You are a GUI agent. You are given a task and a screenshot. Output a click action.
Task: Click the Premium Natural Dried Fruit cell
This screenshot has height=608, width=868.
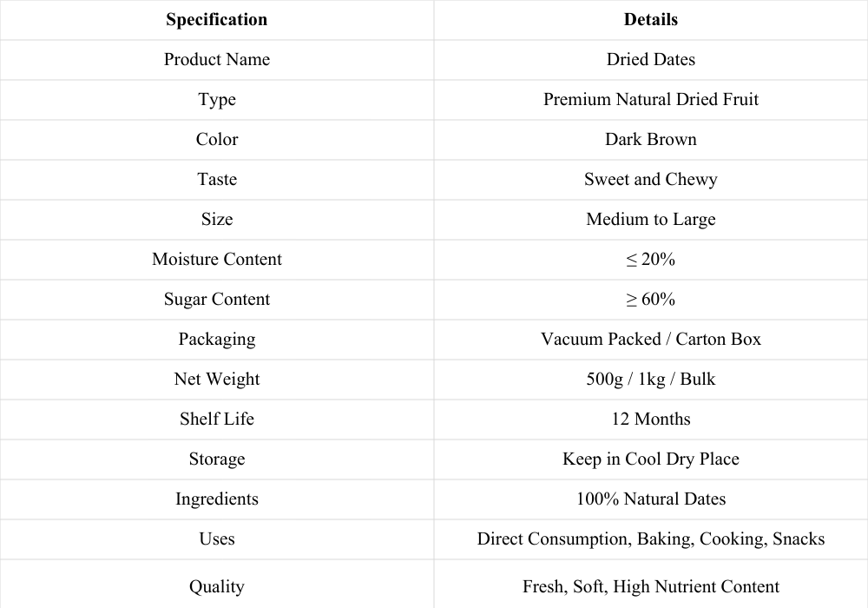pos(650,99)
